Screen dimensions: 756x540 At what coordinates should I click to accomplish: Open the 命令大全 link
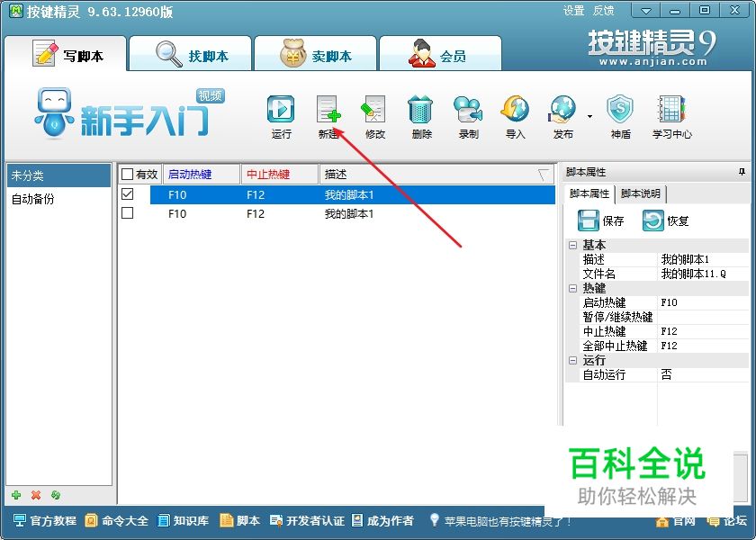click(116, 521)
